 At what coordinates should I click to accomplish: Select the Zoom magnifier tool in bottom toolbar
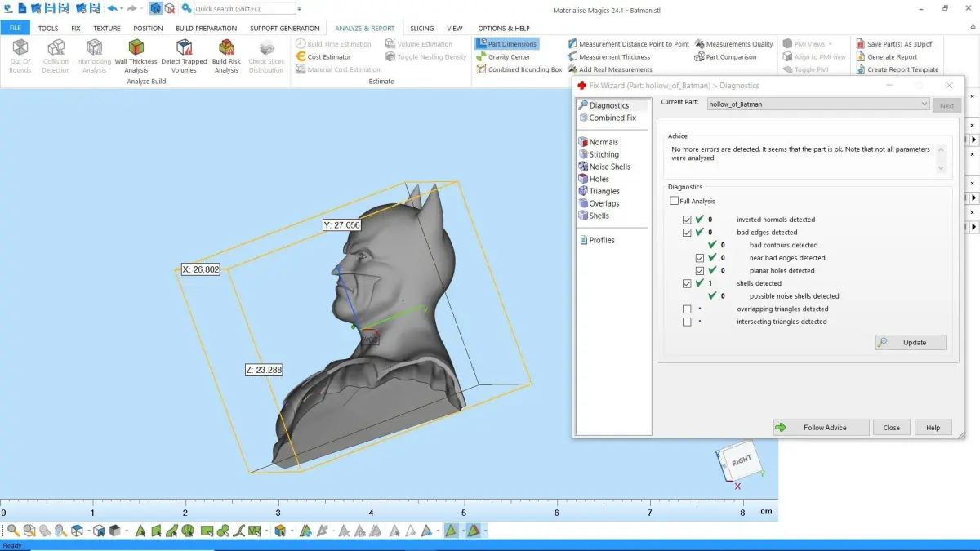(x=12, y=531)
